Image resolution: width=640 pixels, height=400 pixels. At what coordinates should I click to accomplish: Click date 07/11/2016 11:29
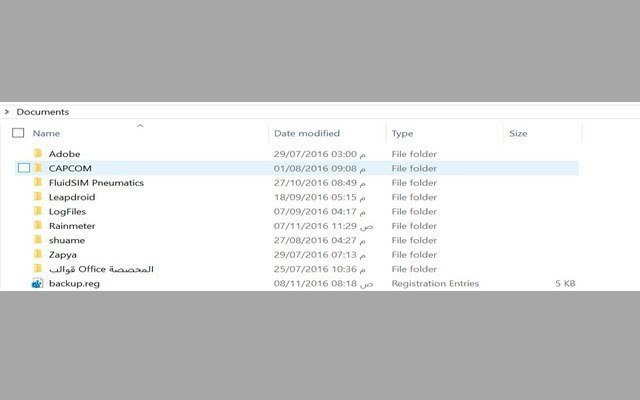(x=324, y=226)
